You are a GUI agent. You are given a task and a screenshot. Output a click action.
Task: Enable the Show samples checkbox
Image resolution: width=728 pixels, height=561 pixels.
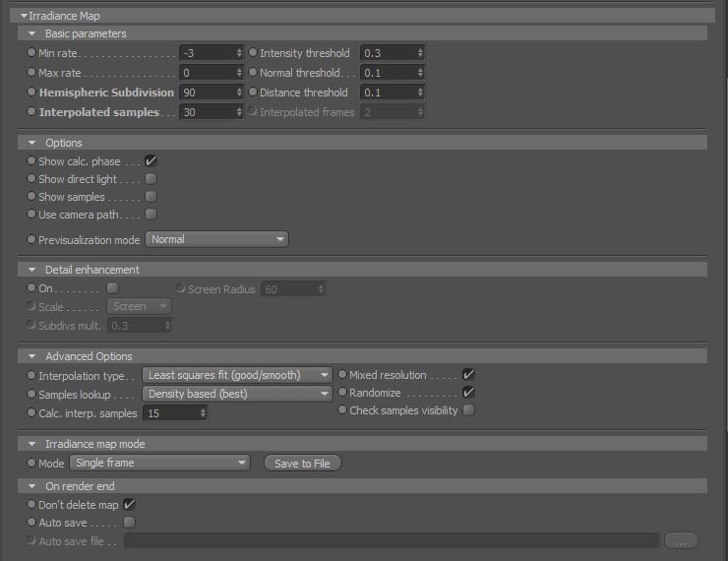click(x=151, y=197)
